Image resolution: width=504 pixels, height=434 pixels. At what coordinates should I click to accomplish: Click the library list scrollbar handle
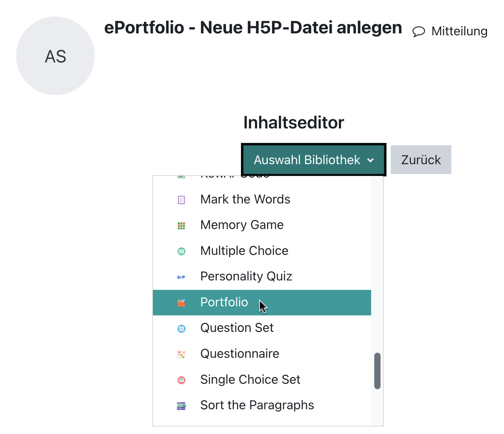pos(377,371)
